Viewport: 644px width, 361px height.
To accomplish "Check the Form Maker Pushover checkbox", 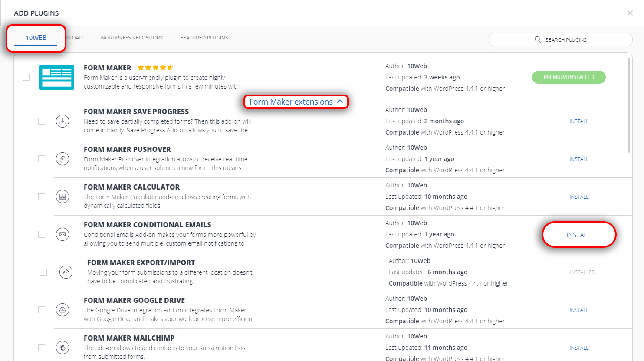I will tap(42, 159).
